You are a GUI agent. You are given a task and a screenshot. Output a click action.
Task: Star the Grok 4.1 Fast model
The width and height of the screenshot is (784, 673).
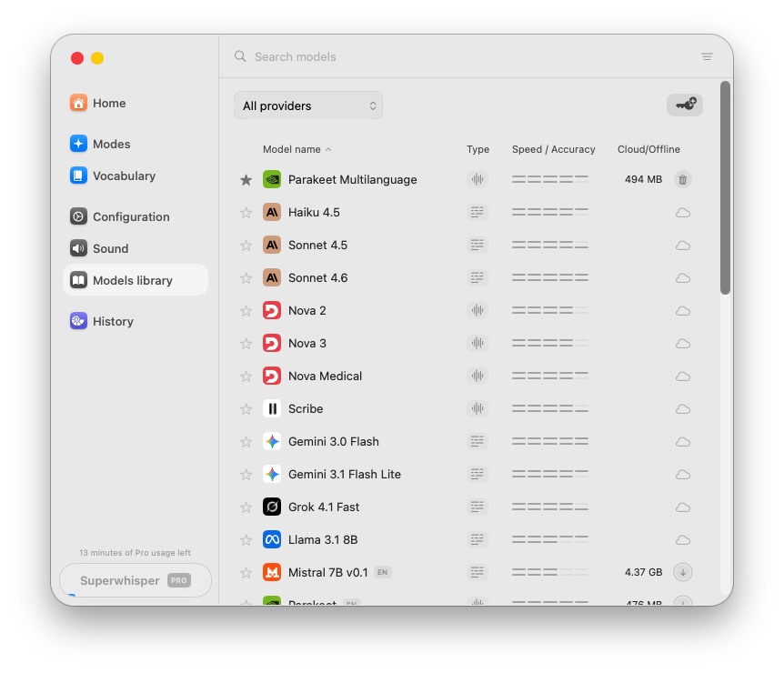click(246, 507)
